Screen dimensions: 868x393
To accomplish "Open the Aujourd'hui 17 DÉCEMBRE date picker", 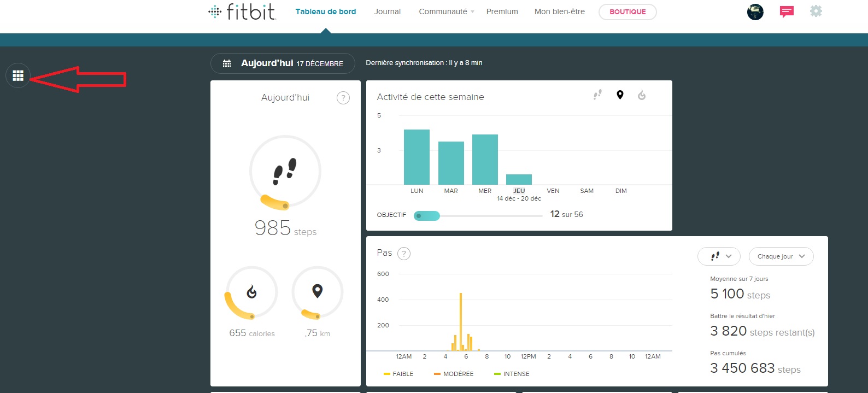I will click(x=283, y=63).
